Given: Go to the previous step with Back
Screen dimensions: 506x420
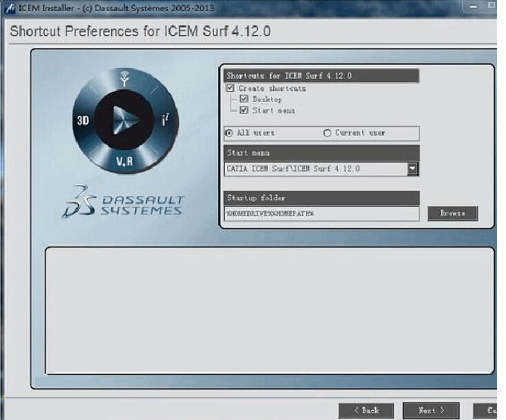Looking at the screenshot, I should coord(366,410).
